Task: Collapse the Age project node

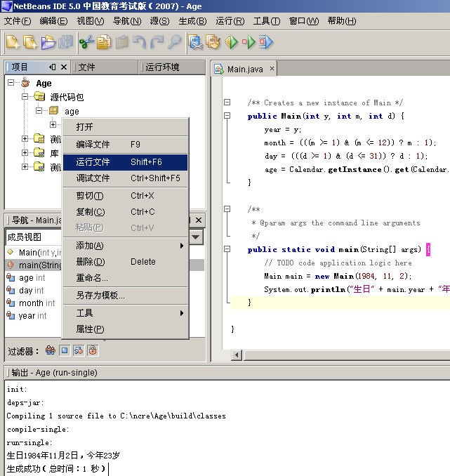Action: tap(11, 83)
